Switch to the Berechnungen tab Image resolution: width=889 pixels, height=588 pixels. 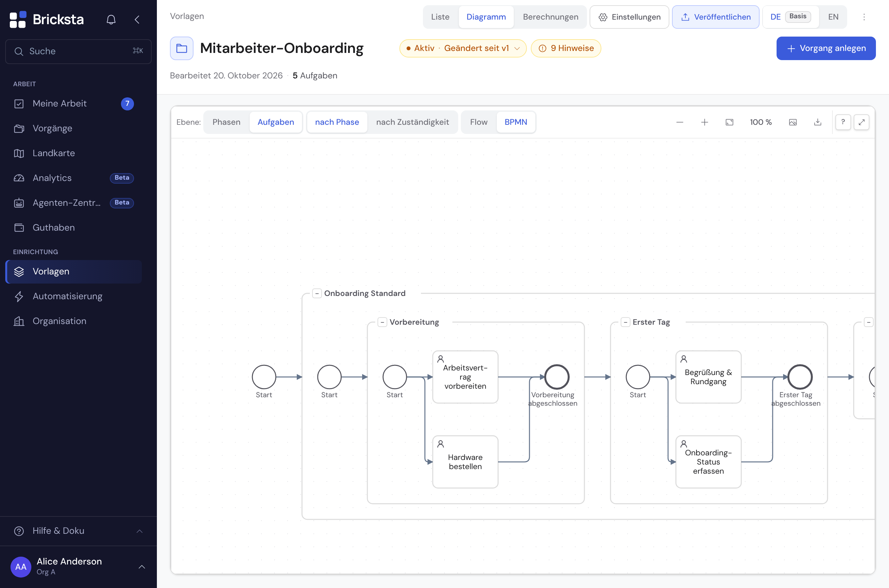551,17
